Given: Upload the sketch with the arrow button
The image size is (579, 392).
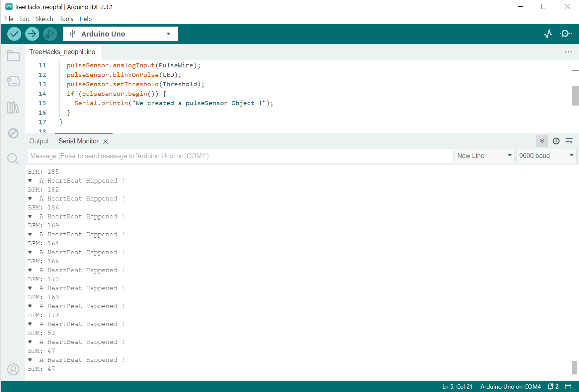Looking at the screenshot, I should [32, 34].
